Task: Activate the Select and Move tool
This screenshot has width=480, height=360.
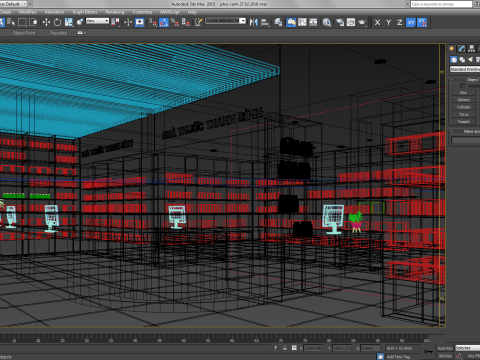Action: [46, 22]
